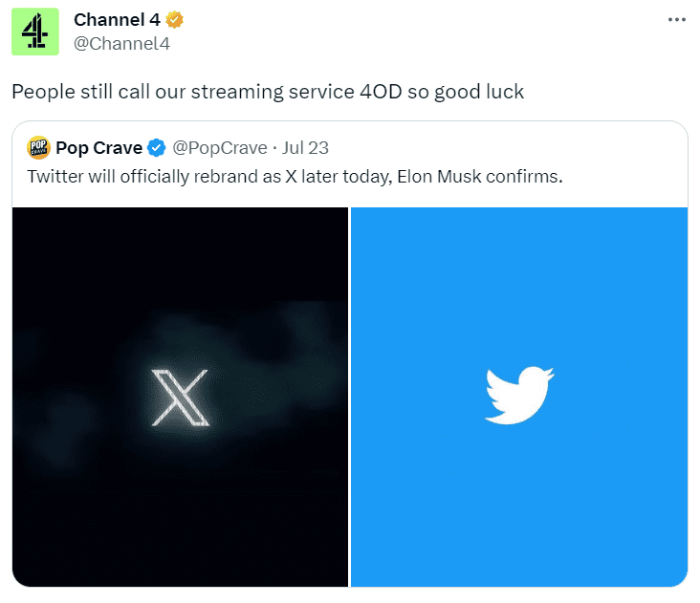700x603 pixels.
Task: Open quoted tweet about X rebrand
Action: tap(350, 354)
